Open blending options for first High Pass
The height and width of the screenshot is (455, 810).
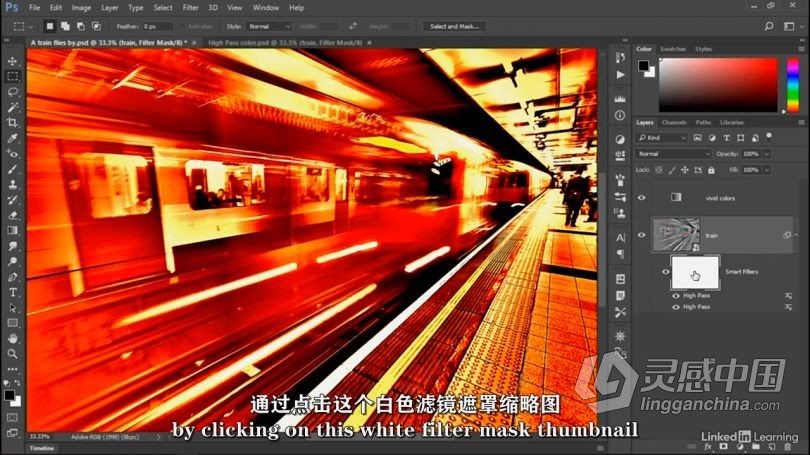tap(788, 296)
